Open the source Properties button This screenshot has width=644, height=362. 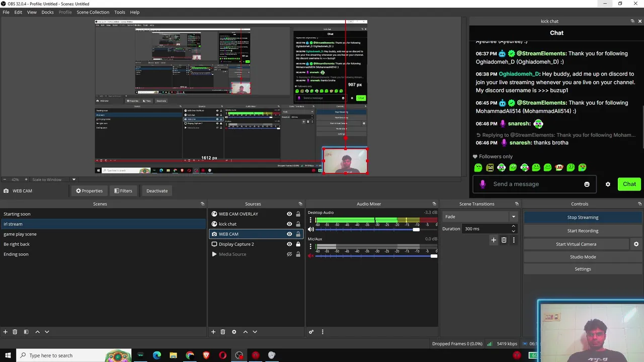[x=89, y=191]
